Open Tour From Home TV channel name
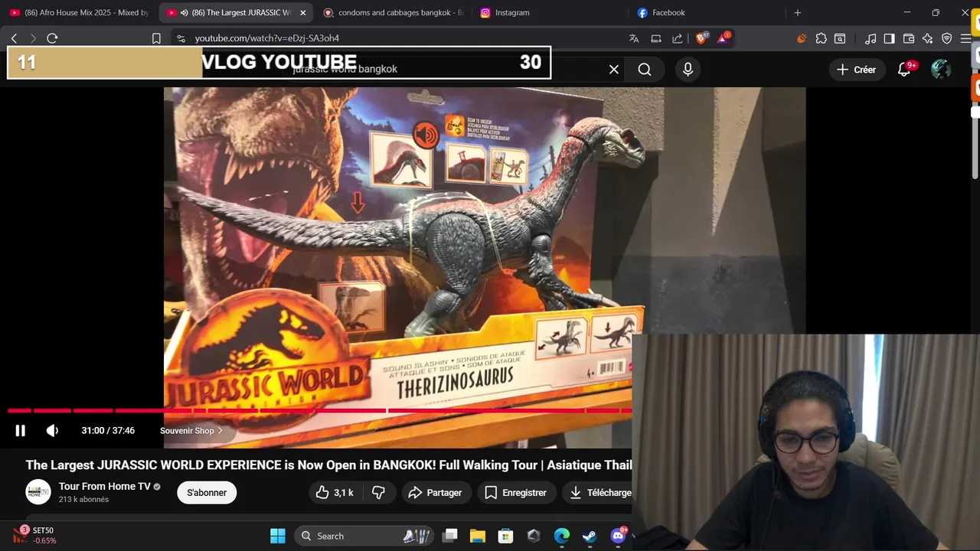This screenshot has height=551, width=980. pos(105,487)
